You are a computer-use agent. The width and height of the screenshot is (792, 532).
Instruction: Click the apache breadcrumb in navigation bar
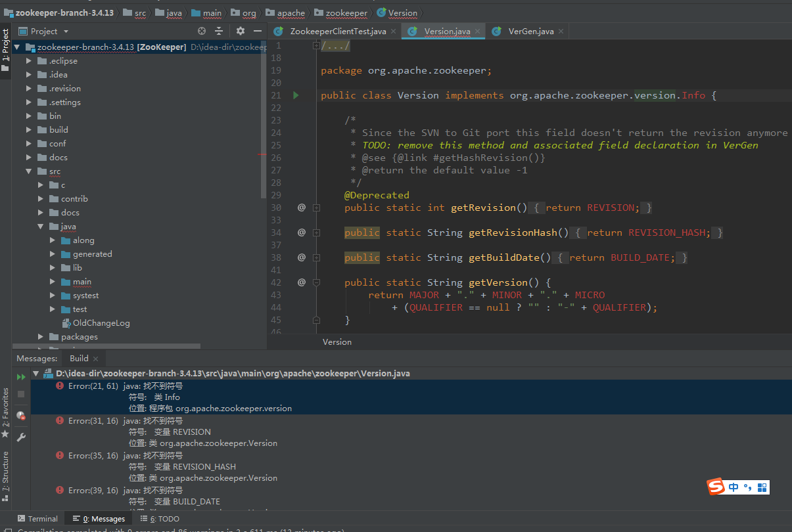pos(285,12)
